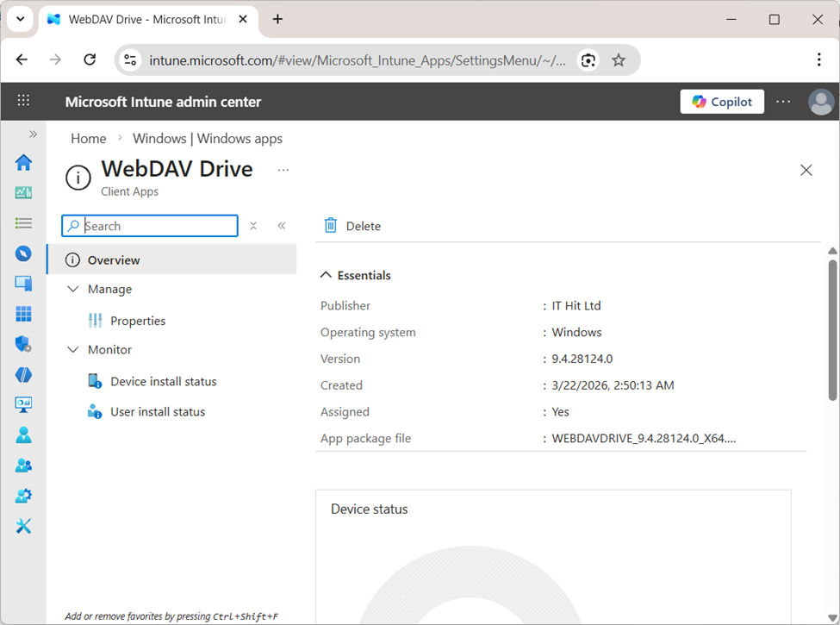The image size is (840, 625).
Task: Select the Users icon in the sidebar
Action: click(23, 434)
